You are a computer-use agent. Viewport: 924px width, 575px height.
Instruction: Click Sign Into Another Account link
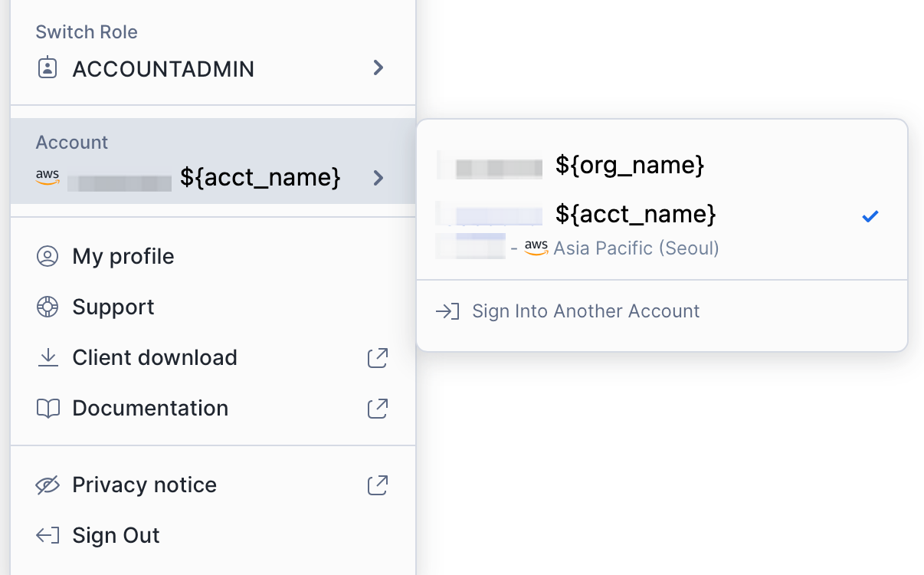(x=585, y=311)
